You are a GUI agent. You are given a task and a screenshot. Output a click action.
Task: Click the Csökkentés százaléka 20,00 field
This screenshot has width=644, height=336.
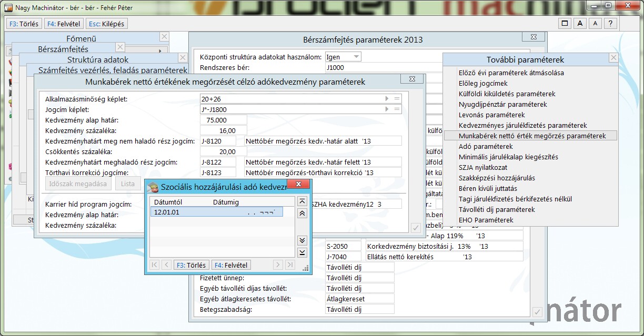(x=223, y=151)
